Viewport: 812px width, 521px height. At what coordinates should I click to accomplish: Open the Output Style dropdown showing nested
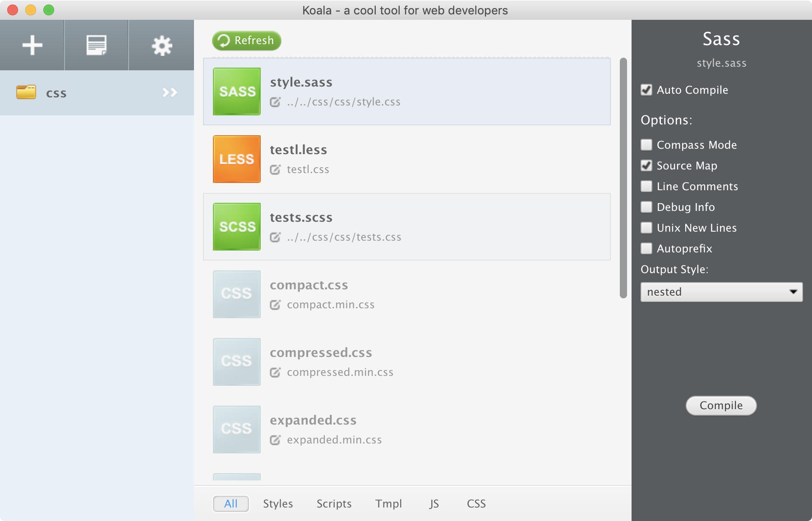[x=721, y=292]
